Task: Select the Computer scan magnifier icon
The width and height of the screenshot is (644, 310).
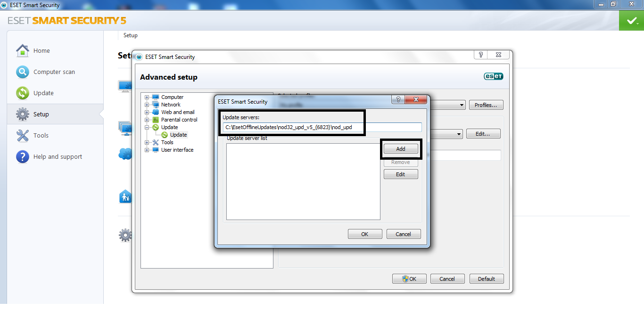Action: coord(23,72)
